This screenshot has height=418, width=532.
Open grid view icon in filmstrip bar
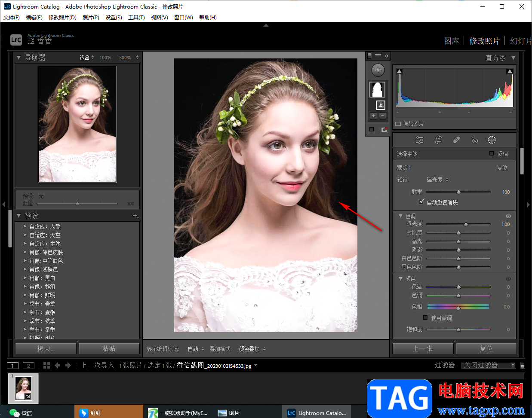[47, 365]
